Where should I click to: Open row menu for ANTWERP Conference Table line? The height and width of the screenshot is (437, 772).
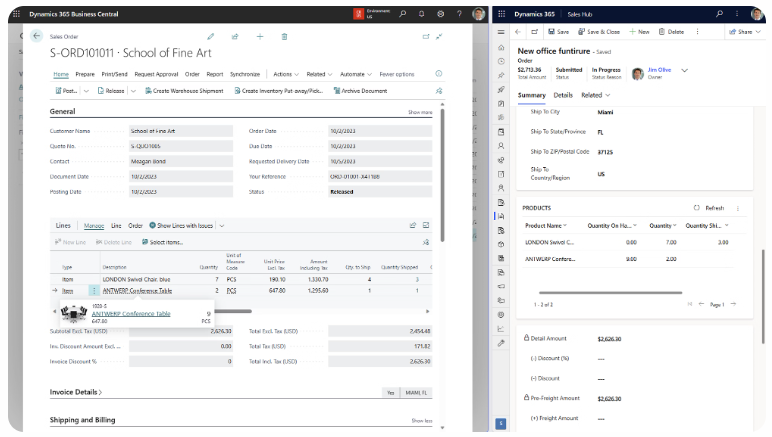(x=94, y=291)
